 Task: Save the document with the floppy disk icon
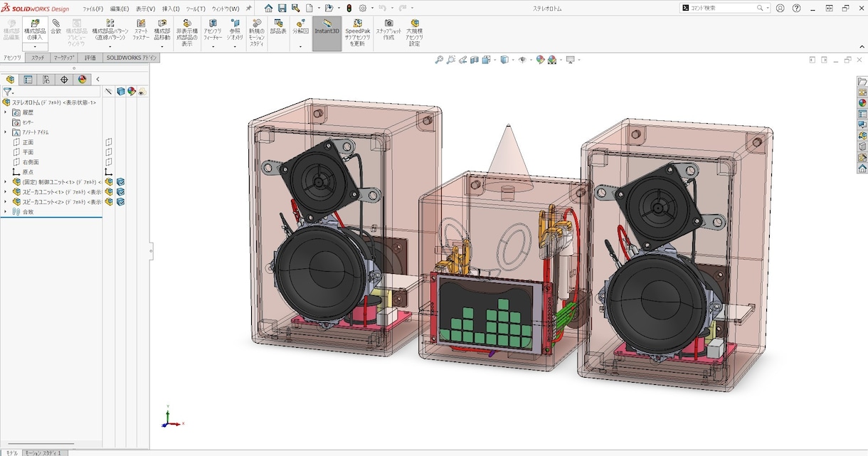[282, 8]
